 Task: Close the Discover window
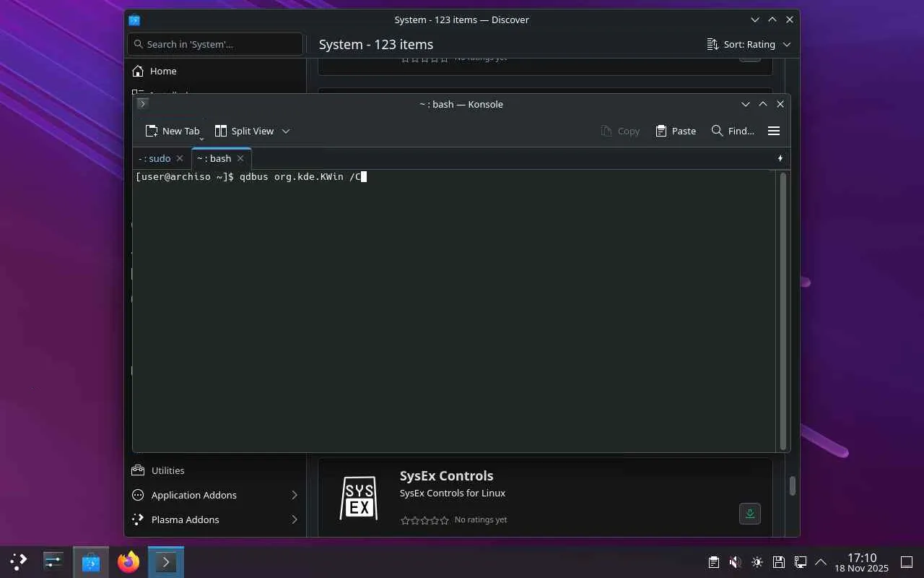tap(790, 20)
